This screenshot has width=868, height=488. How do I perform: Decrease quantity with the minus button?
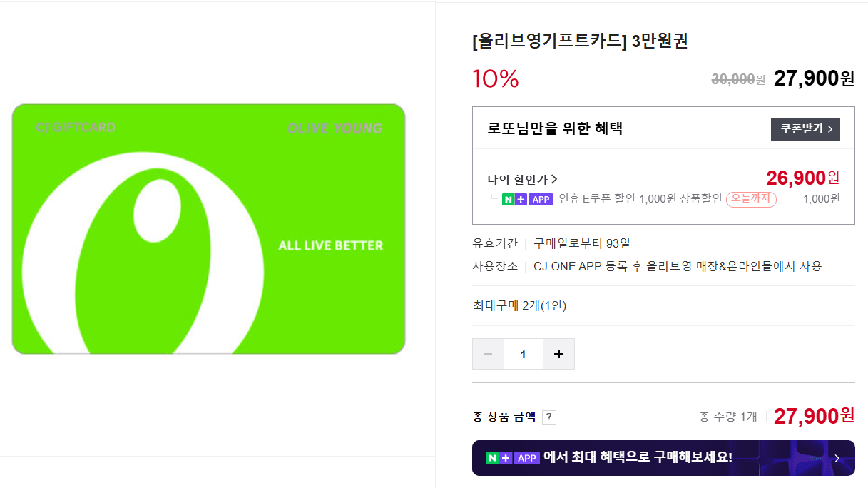point(488,354)
